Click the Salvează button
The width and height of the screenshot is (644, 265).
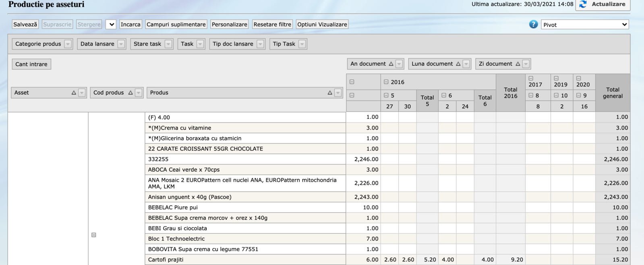25,25
